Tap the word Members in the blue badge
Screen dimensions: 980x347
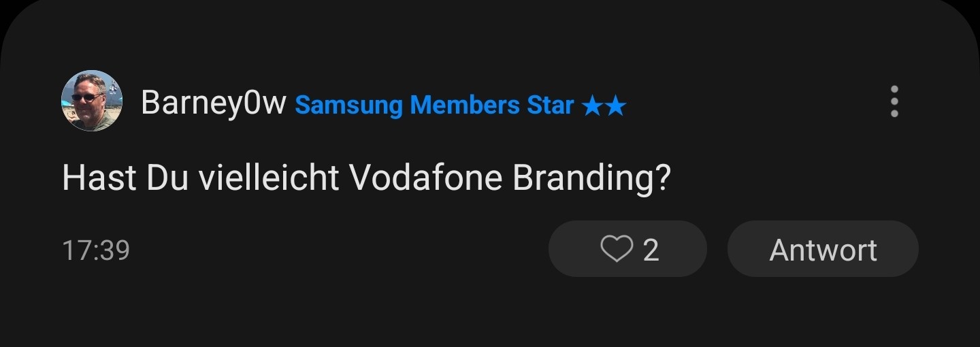pos(465,105)
